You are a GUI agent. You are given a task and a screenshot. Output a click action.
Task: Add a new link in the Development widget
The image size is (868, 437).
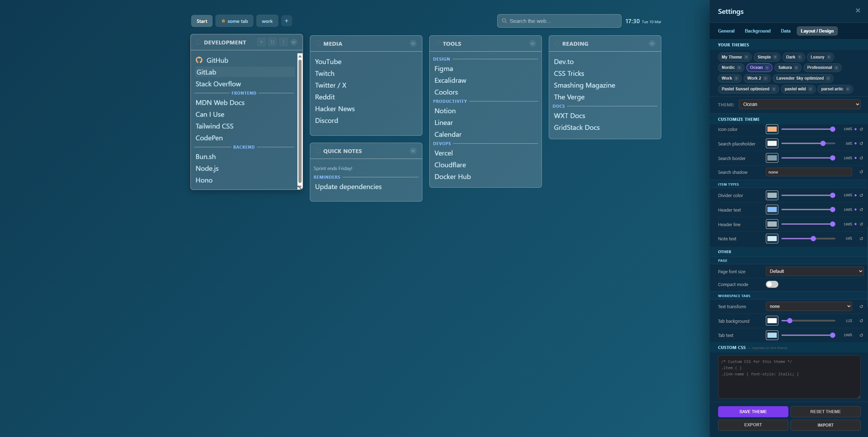pos(261,42)
